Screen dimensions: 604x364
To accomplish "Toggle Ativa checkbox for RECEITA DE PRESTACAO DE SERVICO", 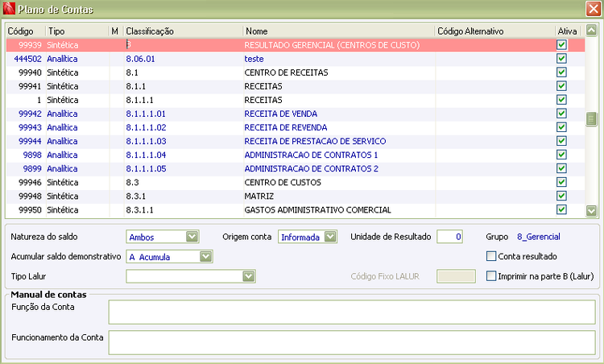I will (561, 141).
